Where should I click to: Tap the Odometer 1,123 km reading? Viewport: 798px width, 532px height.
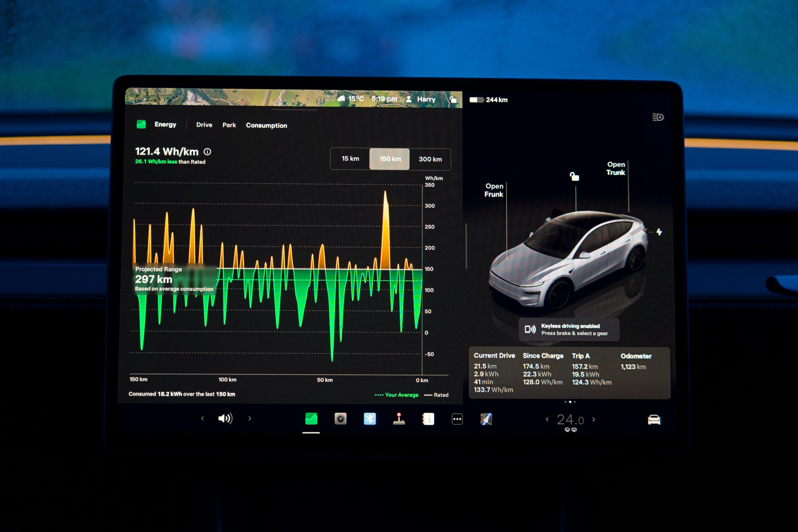click(636, 361)
